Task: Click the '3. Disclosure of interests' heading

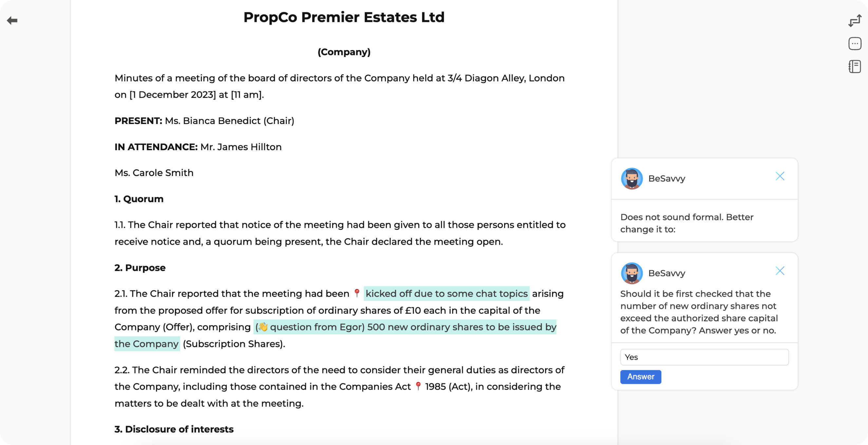Action: point(174,429)
